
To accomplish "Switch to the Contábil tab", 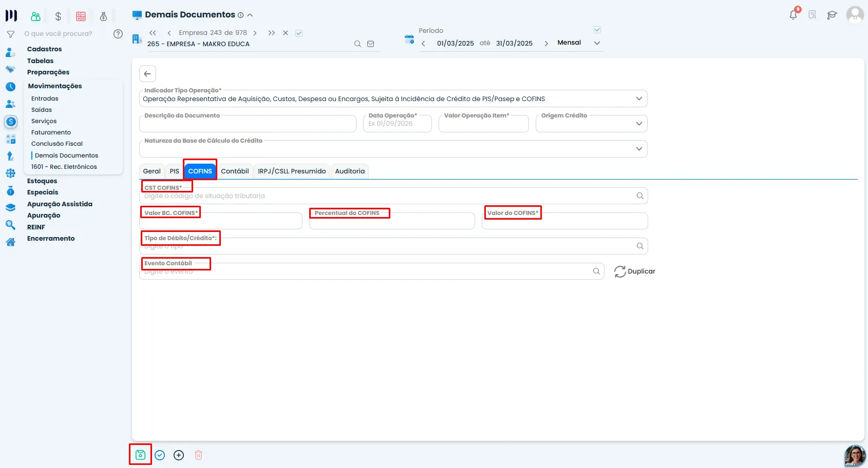I will tap(235, 171).
